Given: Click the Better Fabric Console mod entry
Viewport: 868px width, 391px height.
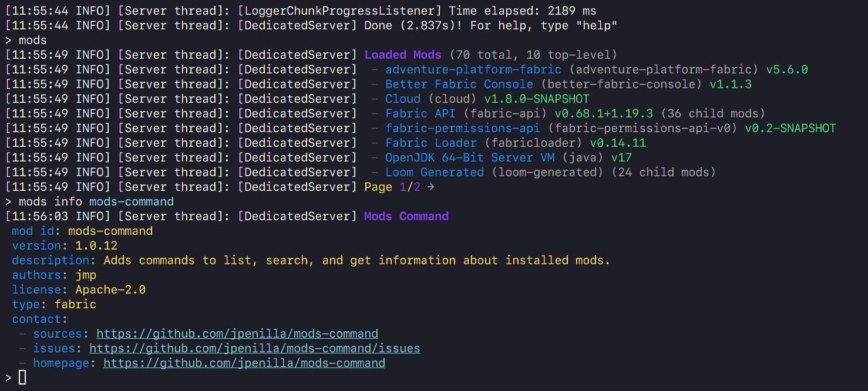Looking at the screenshot, I should [x=459, y=85].
